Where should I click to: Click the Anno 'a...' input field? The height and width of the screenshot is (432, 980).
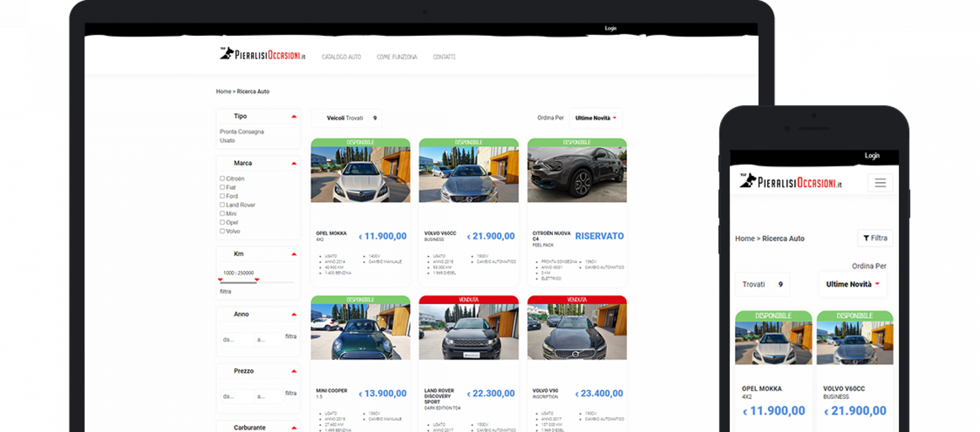click(x=269, y=340)
